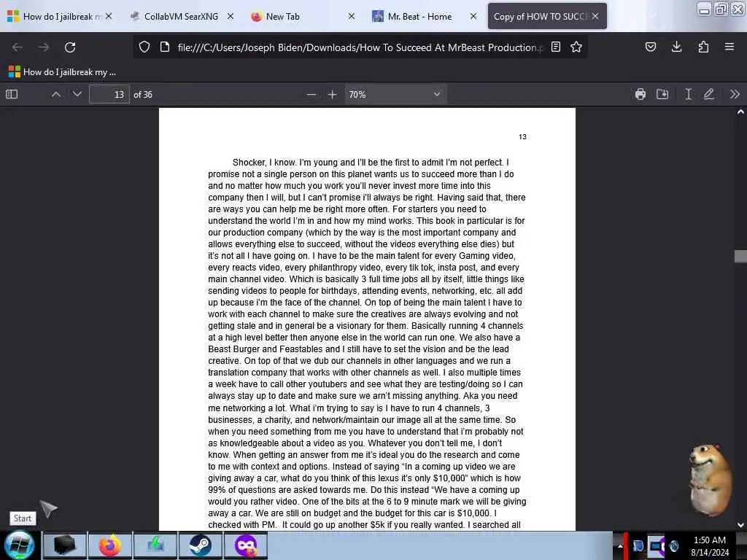This screenshot has height=560, width=747.
Task: Expand the PDF tools double-chevron menu
Action: click(735, 94)
